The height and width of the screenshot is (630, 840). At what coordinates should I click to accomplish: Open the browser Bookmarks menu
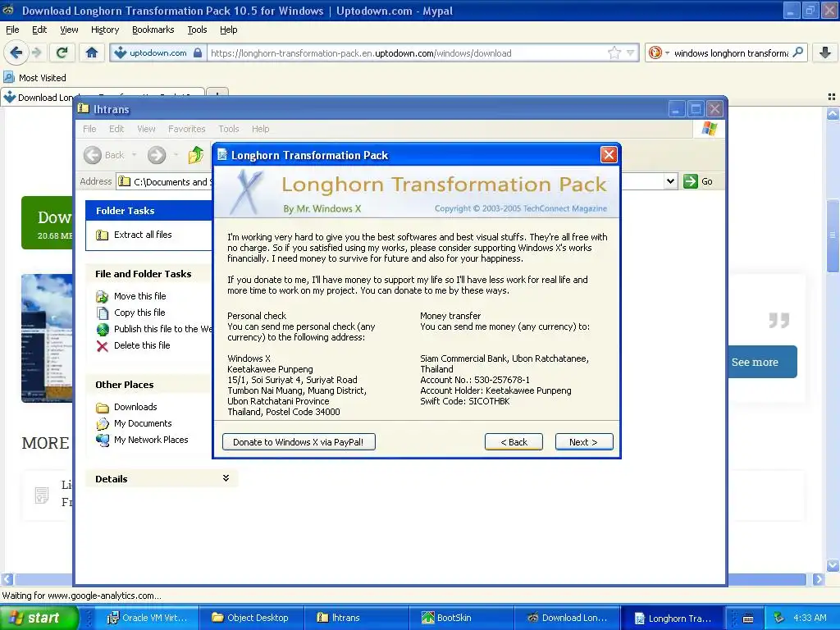point(153,30)
